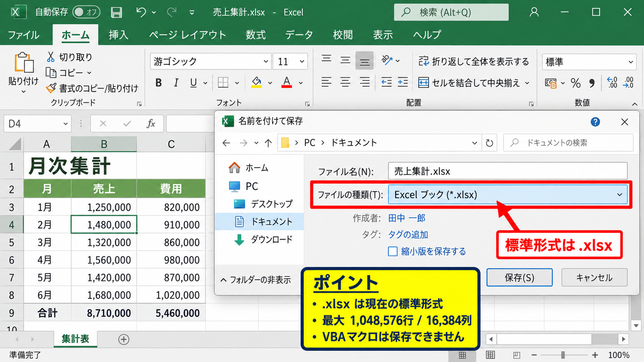Open the 標準 number format dropdown

click(x=631, y=62)
